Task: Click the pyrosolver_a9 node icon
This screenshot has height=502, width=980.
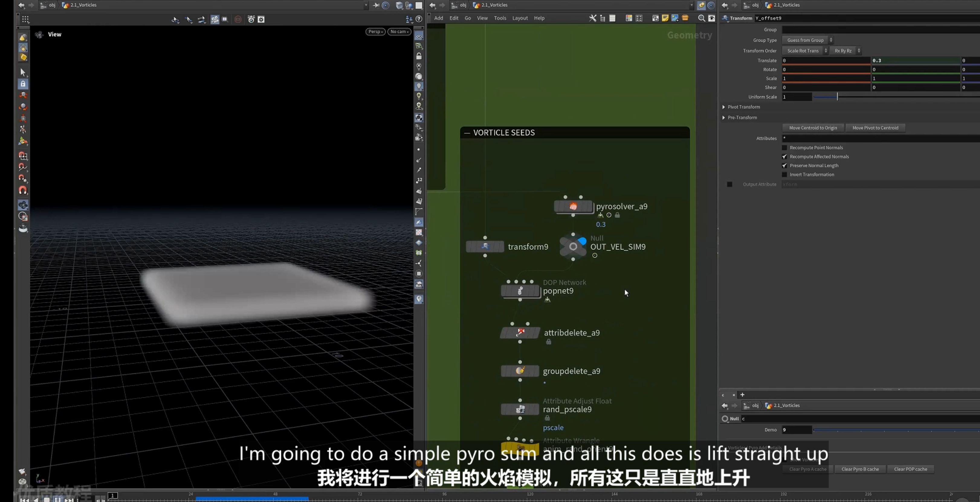Action: [x=573, y=207]
